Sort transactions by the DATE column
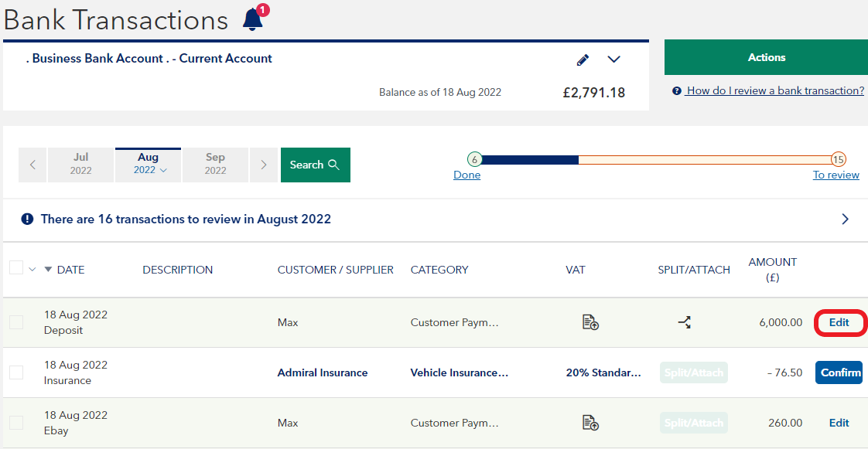Viewport: 868px width, 449px height. pyautogui.click(x=70, y=270)
